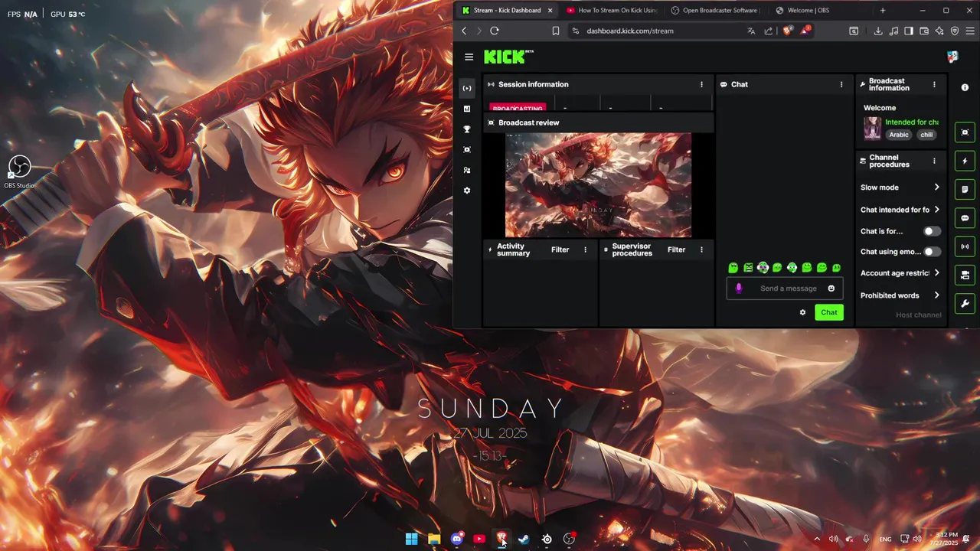Open Steam from the taskbar
Image resolution: width=980 pixels, height=551 pixels.
(524, 539)
